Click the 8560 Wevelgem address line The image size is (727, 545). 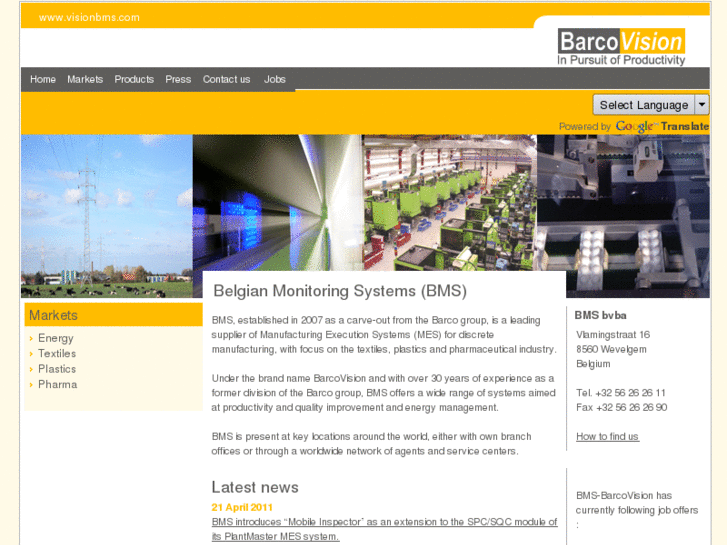pyautogui.click(x=611, y=349)
